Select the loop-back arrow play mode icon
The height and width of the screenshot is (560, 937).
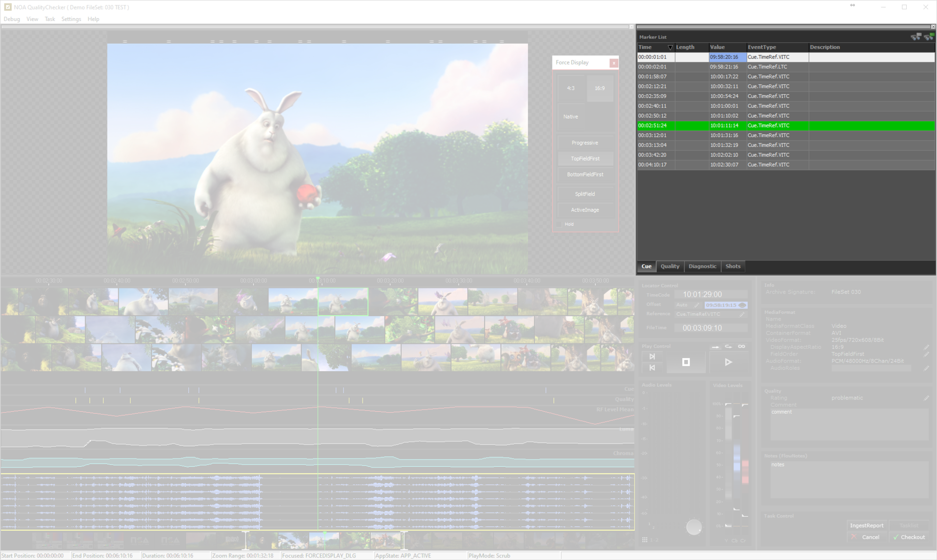[x=728, y=346]
